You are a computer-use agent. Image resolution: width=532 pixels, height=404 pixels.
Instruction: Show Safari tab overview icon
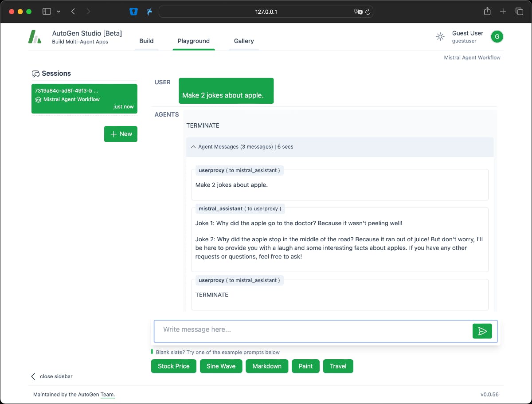pos(519,12)
